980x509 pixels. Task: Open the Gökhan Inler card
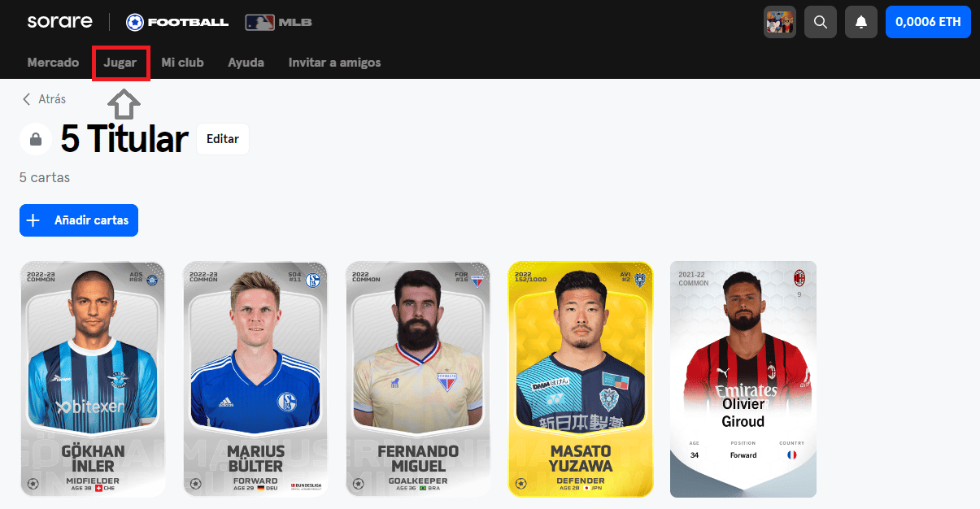(x=93, y=379)
